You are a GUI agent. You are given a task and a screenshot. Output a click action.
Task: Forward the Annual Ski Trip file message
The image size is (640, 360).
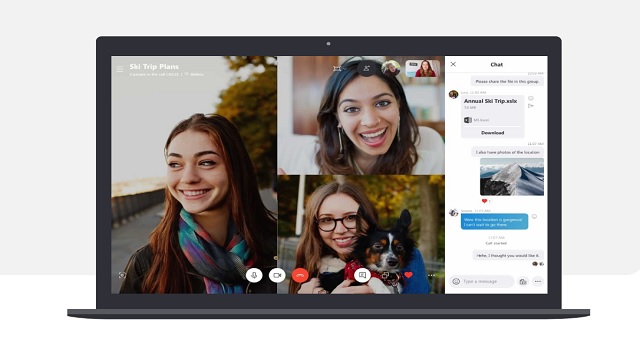531,106
